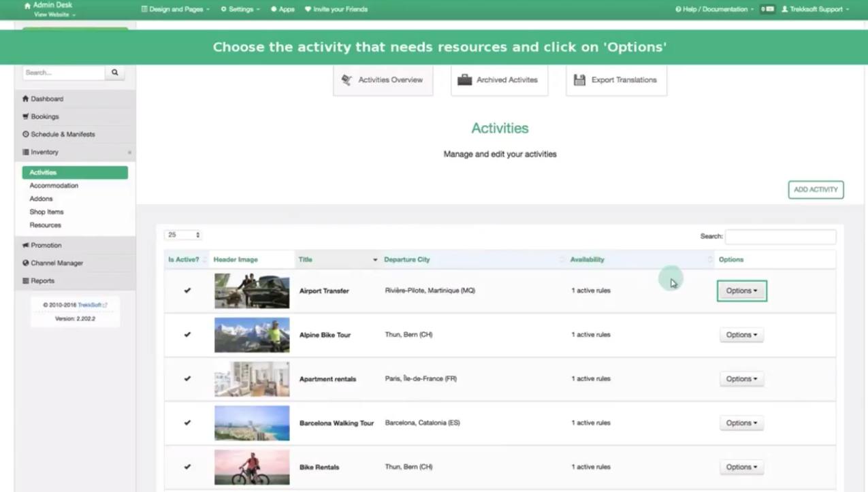The width and height of the screenshot is (868, 492).
Task: Open the Settings menu in top bar
Action: (240, 10)
